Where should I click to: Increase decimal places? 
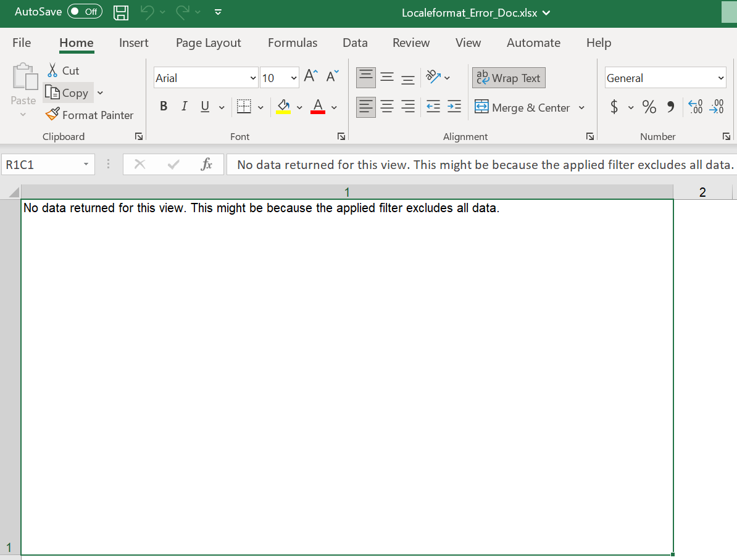pyautogui.click(x=694, y=107)
